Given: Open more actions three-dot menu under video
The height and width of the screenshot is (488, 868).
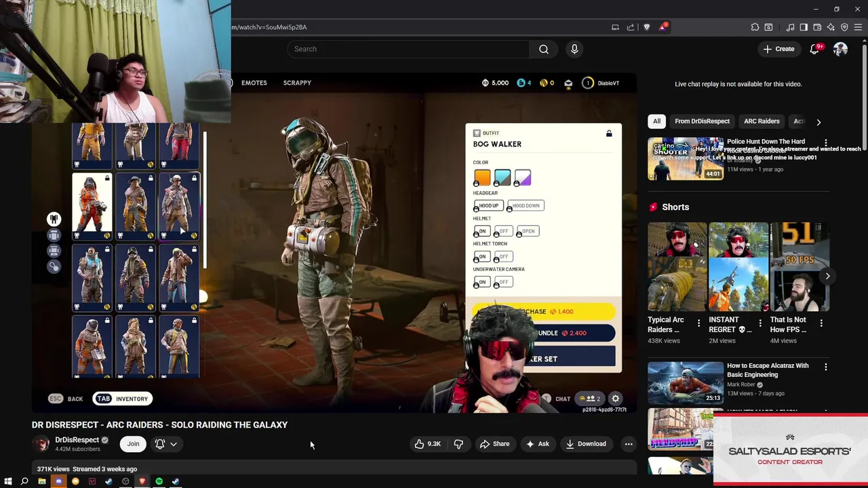Looking at the screenshot, I should click(x=629, y=444).
